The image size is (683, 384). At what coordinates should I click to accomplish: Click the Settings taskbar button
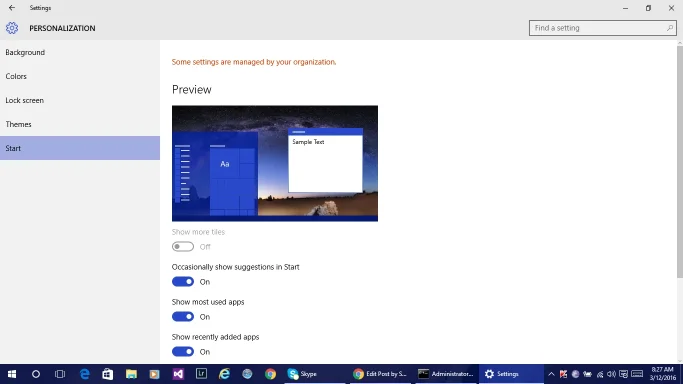511,374
